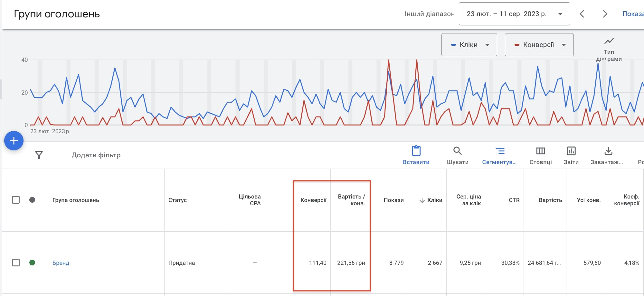Screen dimensions: 644x296
Task: Open search with the Шукати icon
Action: pyautogui.click(x=457, y=151)
